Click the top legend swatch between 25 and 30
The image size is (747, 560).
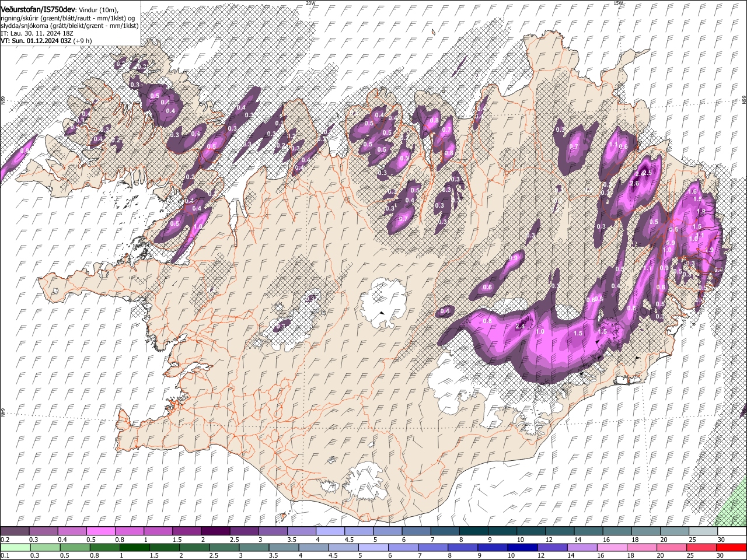pos(703,531)
